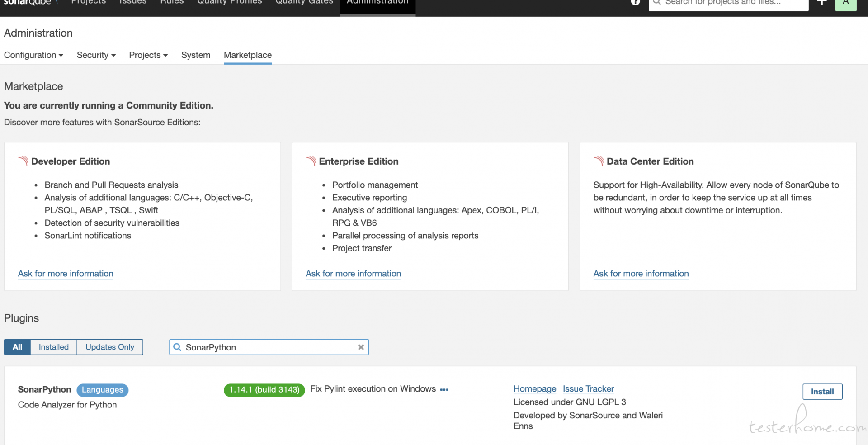Open Issues in the top navigation

133,2
